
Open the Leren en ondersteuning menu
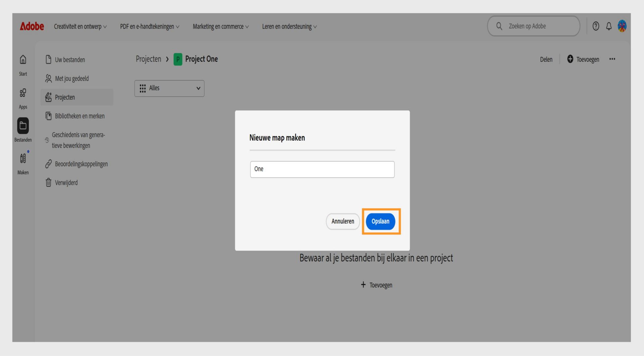289,27
